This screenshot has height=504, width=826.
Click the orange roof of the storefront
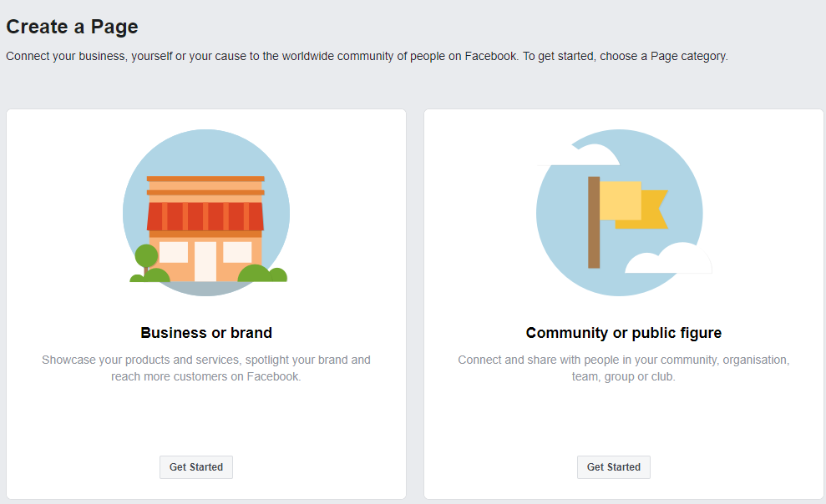pos(205,186)
